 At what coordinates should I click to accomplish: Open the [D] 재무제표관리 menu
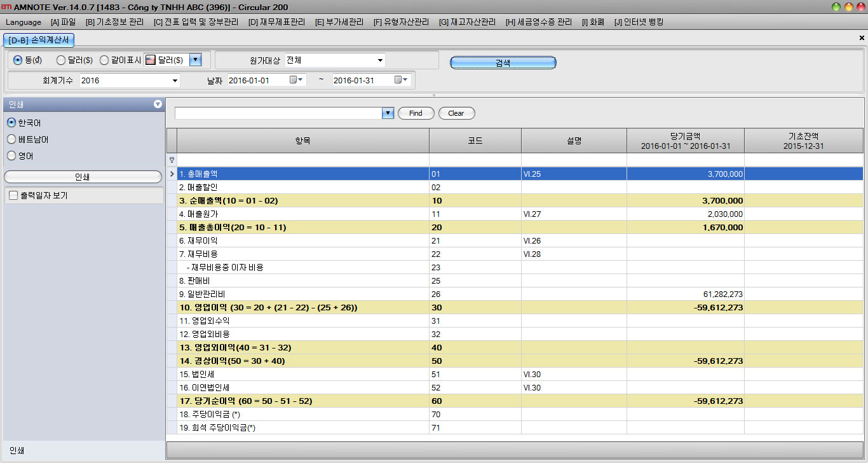tap(276, 22)
